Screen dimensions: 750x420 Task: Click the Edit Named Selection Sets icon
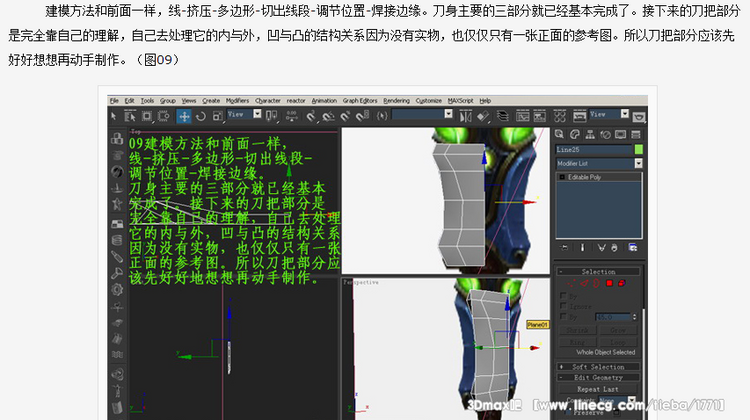(382, 116)
